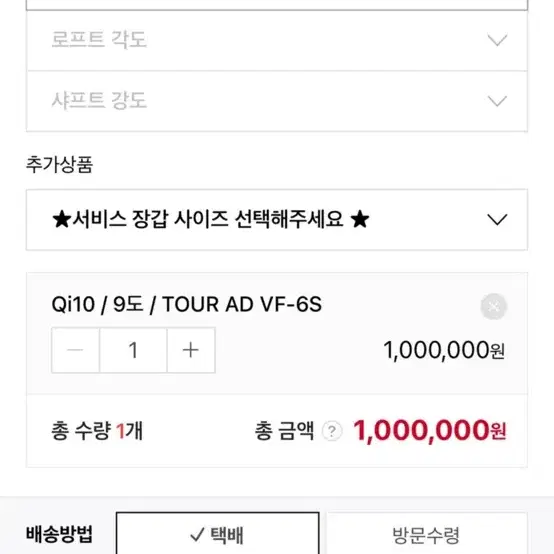Click the 추가상품 section heading
The height and width of the screenshot is (554, 554).
pyautogui.click(x=59, y=165)
